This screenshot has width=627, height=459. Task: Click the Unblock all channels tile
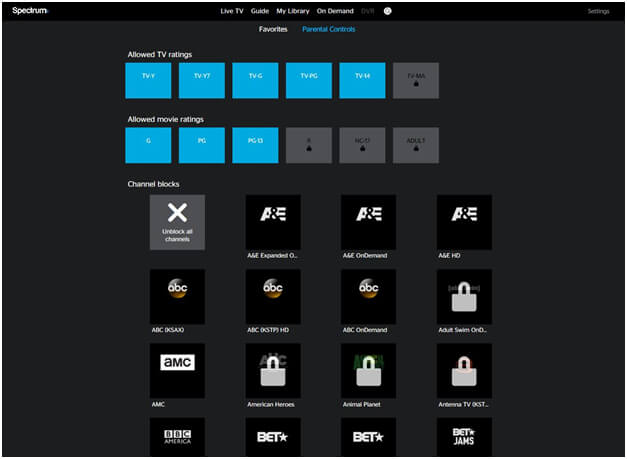click(177, 222)
